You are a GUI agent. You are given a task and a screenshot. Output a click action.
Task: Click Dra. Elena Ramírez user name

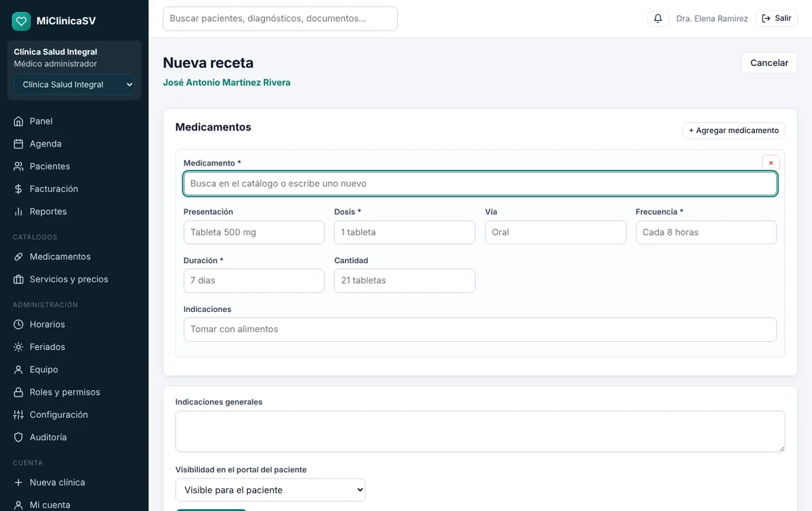(712, 18)
